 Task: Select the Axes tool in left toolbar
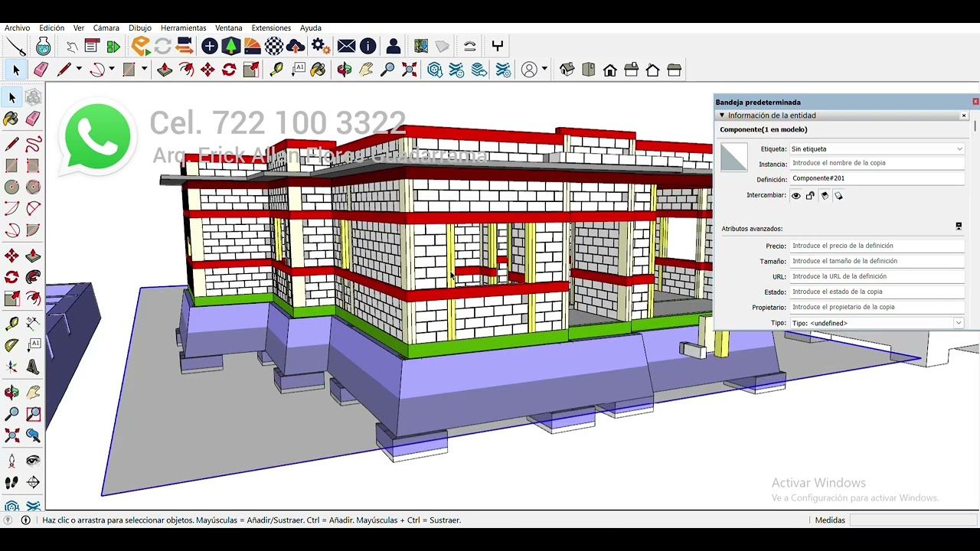click(11, 367)
